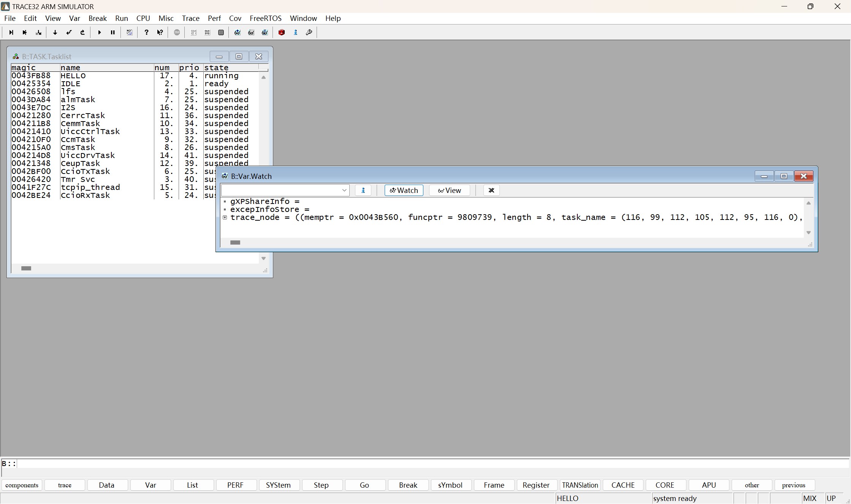
Task: Click the gXPShareInfo watch entry
Action: click(265, 201)
